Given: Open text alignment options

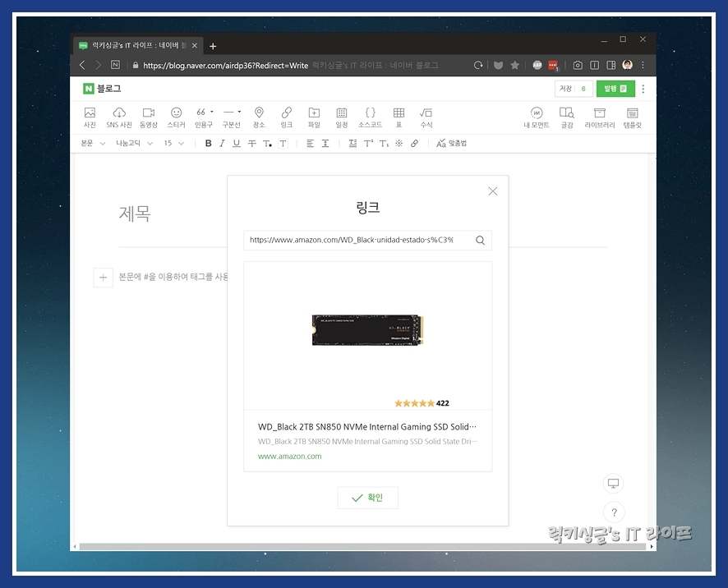Looking at the screenshot, I should pos(310,144).
